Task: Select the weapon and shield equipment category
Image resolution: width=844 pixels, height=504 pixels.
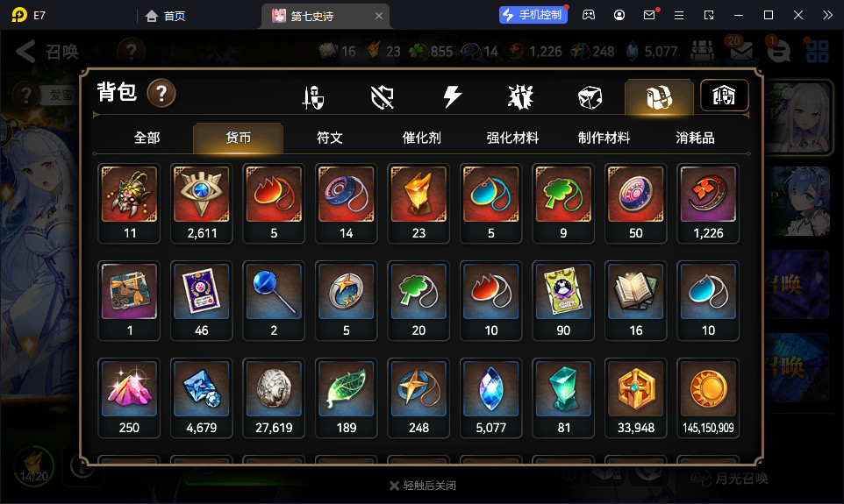Action: pos(313,97)
